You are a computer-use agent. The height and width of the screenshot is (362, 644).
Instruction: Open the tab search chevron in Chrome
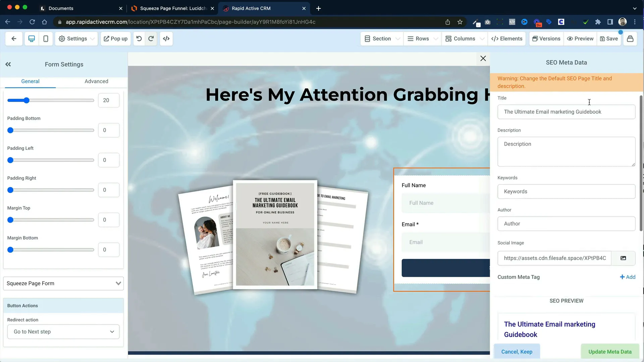click(635, 8)
